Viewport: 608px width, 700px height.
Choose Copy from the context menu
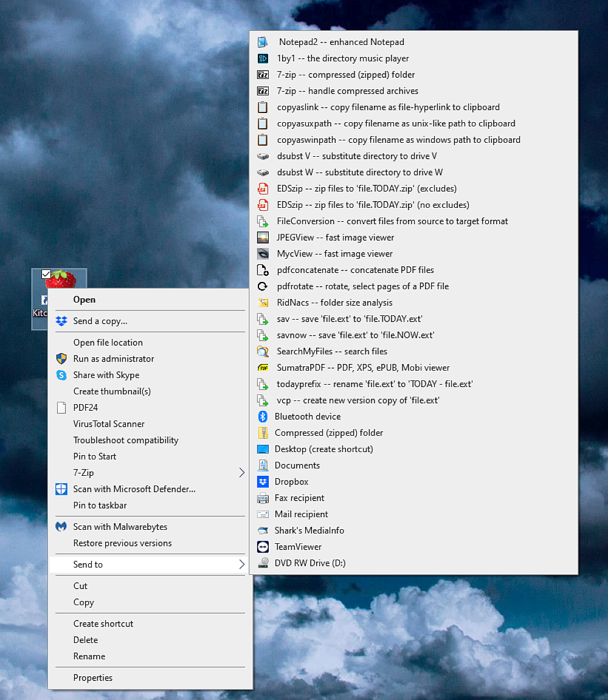coord(150,602)
